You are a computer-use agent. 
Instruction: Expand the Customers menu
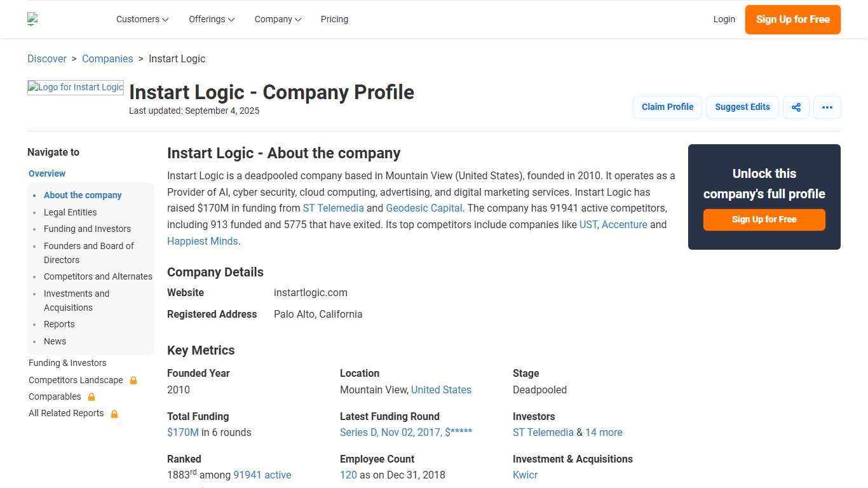tap(141, 19)
